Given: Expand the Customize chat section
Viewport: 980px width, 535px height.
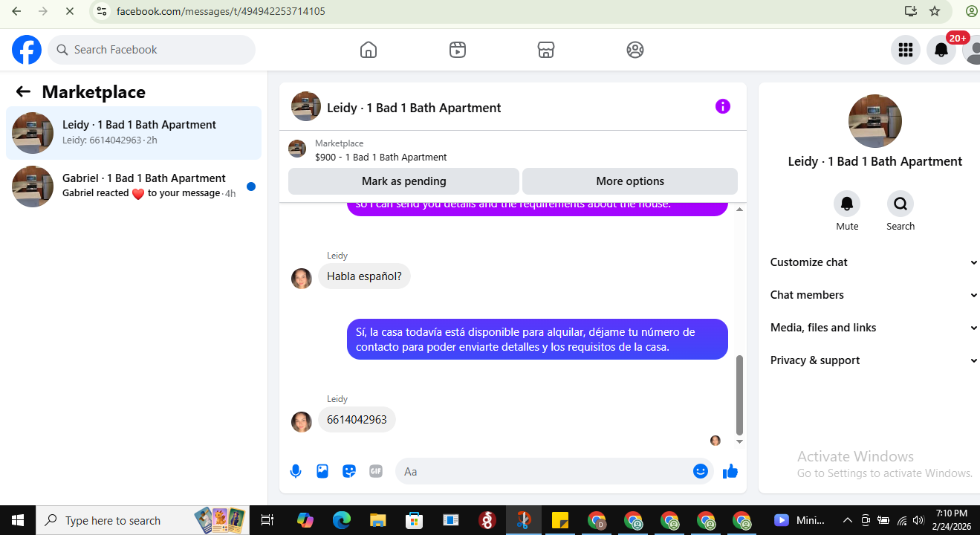Looking at the screenshot, I should point(874,262).
